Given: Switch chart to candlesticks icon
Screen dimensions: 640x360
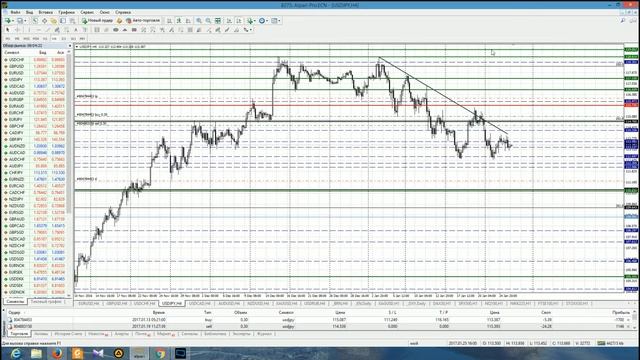Looking at the screenshot, I should pos(179,20).
